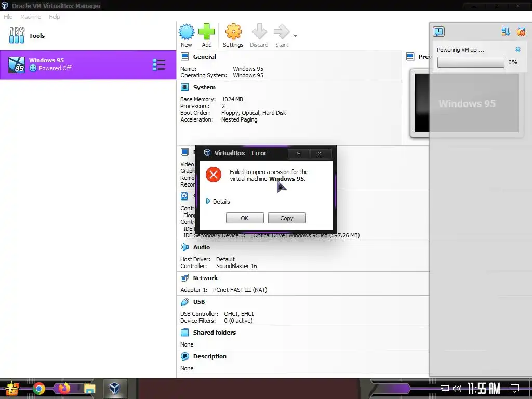This screenshot has height=399, width=532.
Task: Click the network tray icon
Action: click(445, 389)
